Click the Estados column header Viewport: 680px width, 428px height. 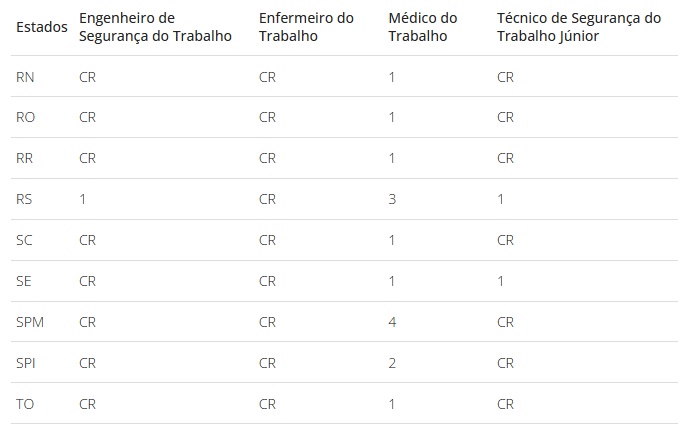(42, 27)
